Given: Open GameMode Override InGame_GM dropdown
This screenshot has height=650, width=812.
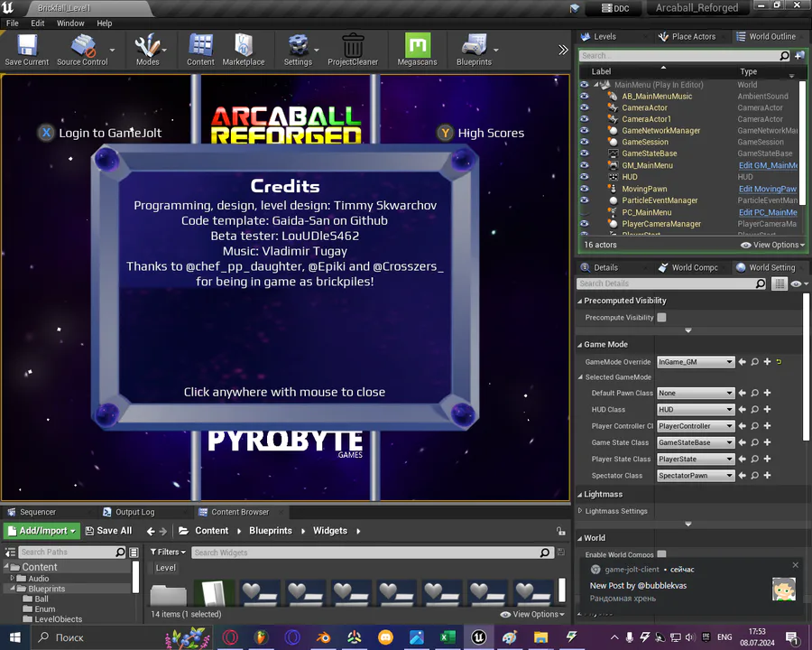Looking at the screenshot, I should 696,362.
